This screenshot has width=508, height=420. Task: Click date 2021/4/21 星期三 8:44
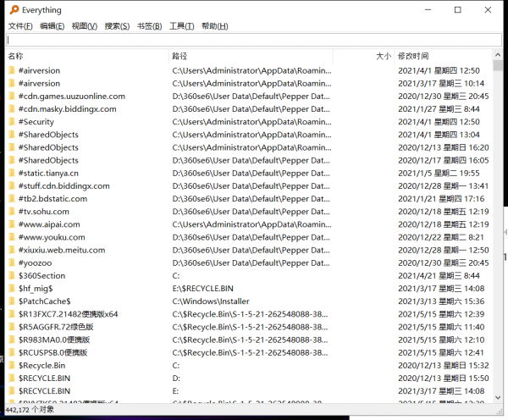point(439,276)
